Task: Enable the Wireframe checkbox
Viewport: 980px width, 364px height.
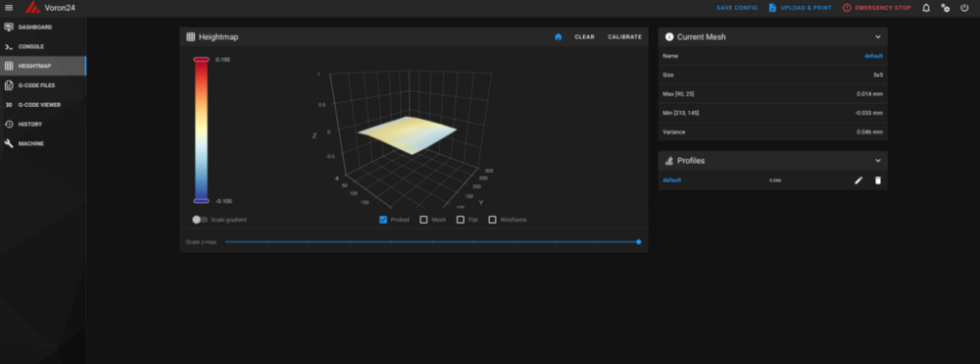Action: [493, 220]
